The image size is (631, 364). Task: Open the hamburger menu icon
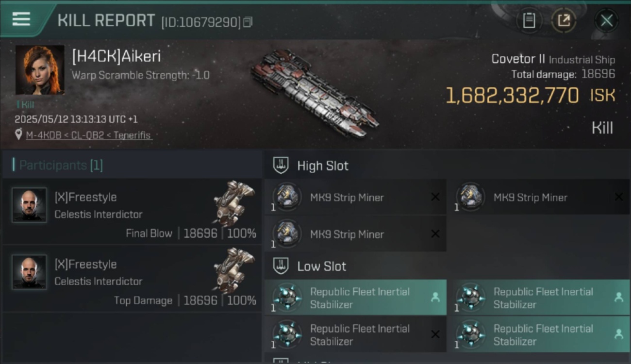pos(21,19)
